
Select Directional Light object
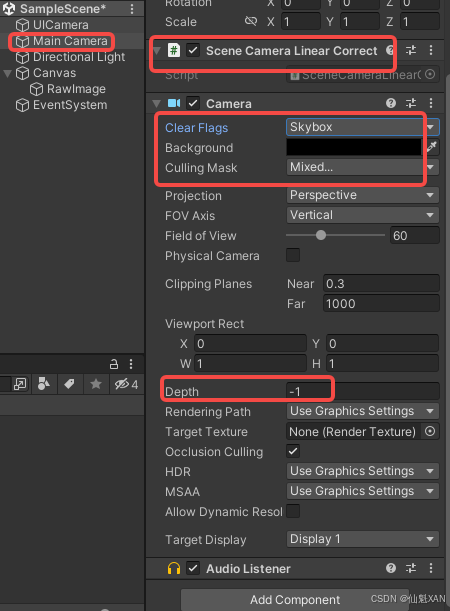coord(79,57)
